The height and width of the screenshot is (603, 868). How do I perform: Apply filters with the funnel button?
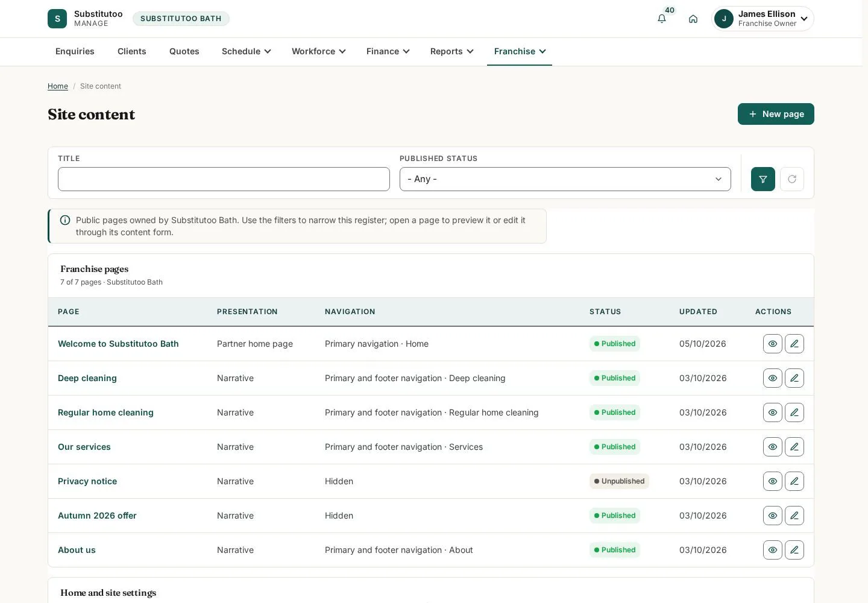point(763,179)
